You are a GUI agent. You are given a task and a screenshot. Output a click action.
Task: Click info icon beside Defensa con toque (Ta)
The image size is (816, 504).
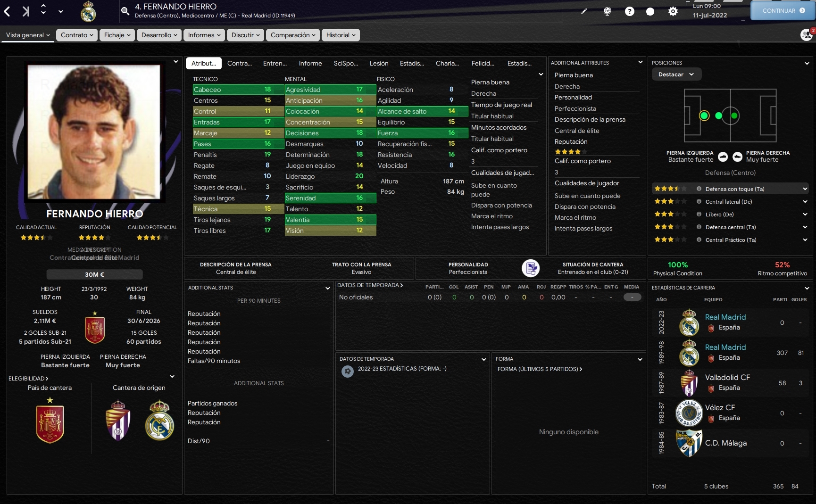(699, 189)
